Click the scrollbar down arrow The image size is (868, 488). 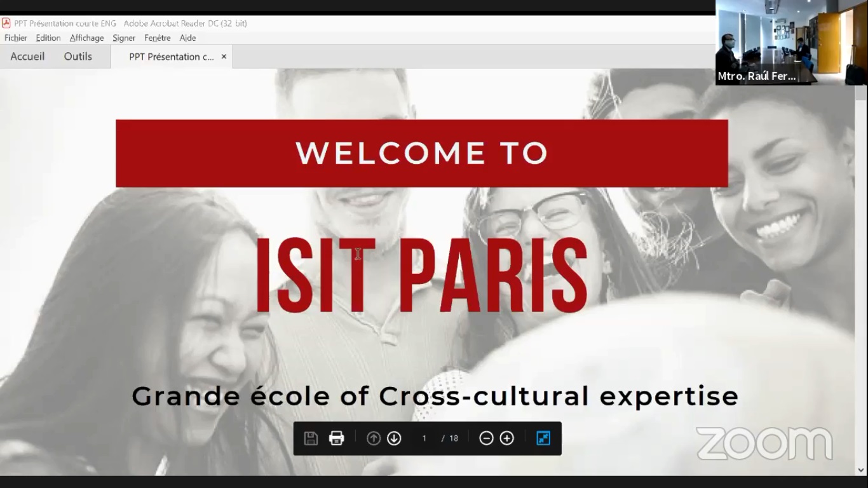pos(861,470)
